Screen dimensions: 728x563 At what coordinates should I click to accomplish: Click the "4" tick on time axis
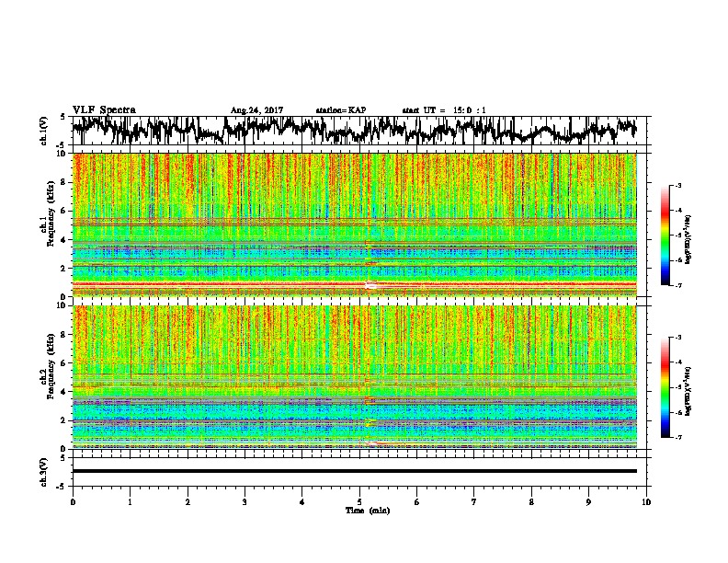pos(302,502)
